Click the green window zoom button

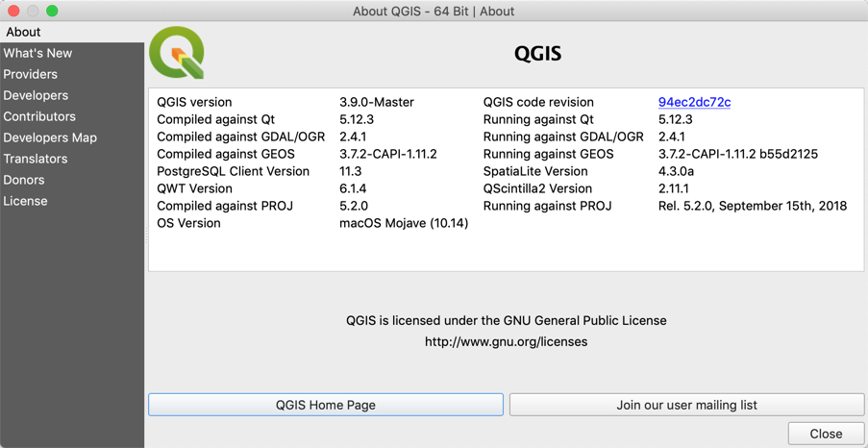52,11
